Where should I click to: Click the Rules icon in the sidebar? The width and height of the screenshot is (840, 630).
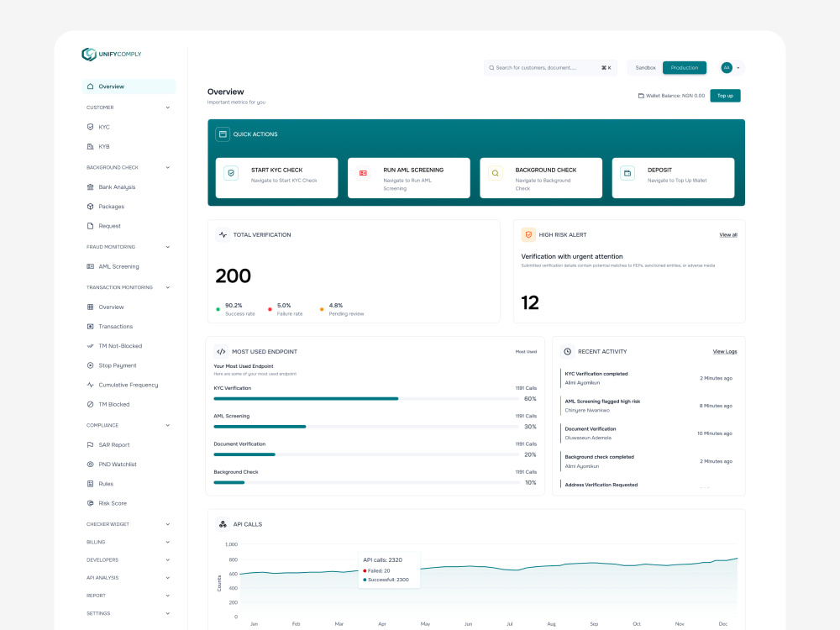pos(90,484)
